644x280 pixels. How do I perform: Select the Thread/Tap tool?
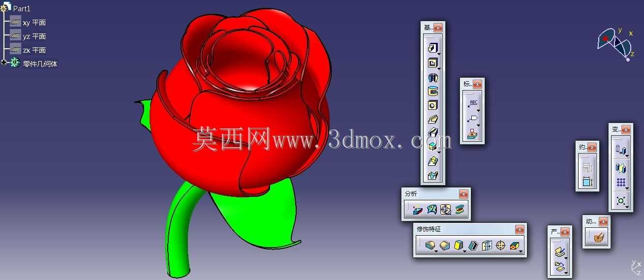501,245
